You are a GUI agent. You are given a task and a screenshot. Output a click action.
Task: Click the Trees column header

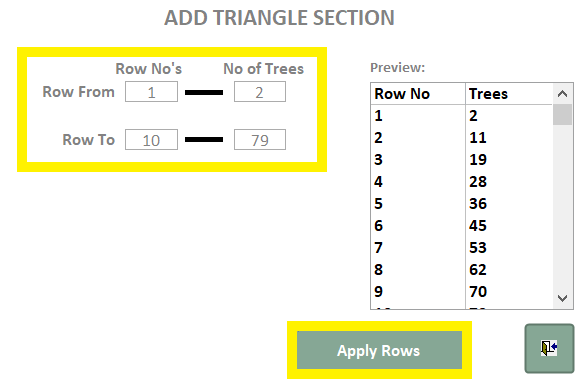tap(509, 94)
